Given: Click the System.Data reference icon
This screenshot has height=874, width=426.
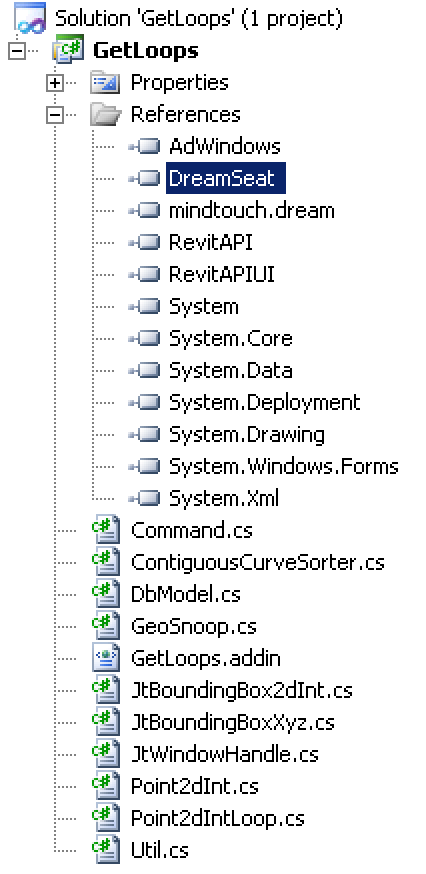Looking at the screenshot, I should click(144, 371).
